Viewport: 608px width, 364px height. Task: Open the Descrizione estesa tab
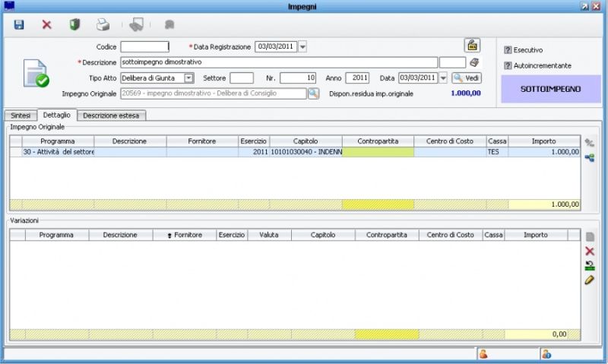point(112,116)
